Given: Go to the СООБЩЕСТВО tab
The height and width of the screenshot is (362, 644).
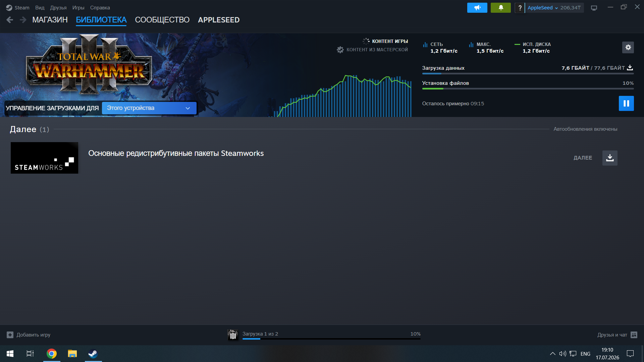Looking at the screenshot, I should point(162,20).
